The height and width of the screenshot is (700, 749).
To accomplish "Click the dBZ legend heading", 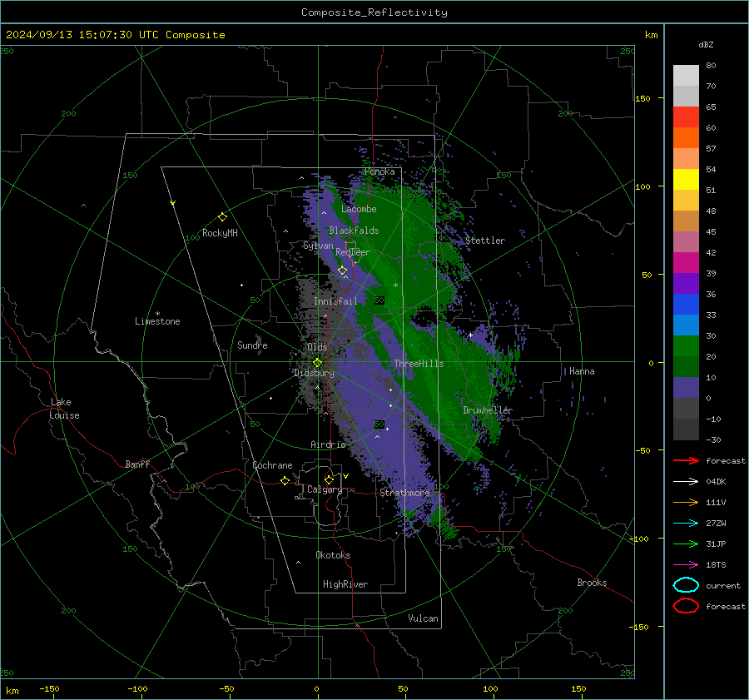I will [706, 44].
